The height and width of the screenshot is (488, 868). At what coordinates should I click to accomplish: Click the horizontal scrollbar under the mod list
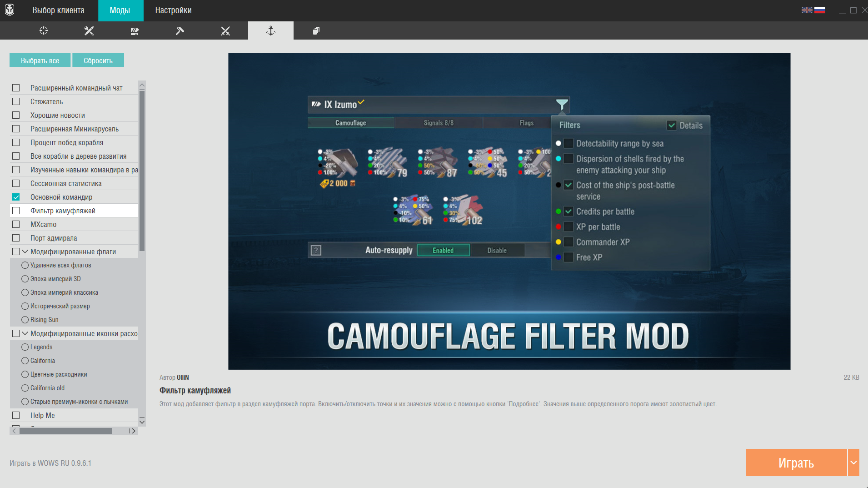tap(65, 431)
